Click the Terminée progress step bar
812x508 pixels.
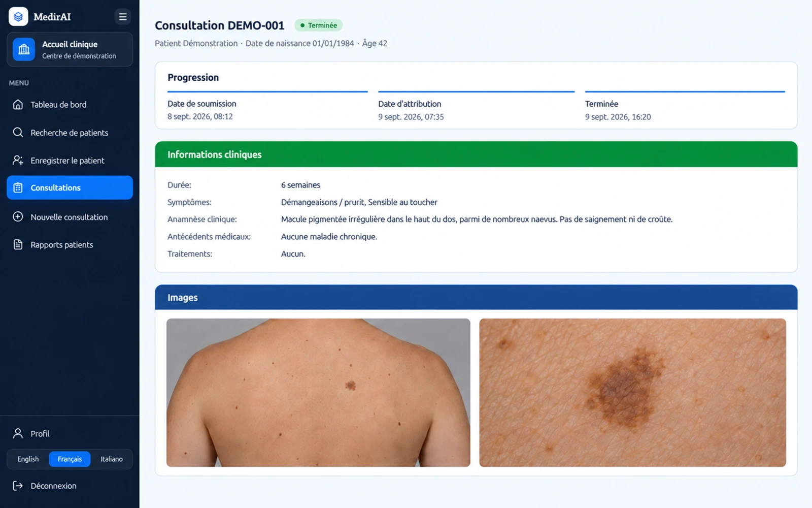tap(685, 92)
